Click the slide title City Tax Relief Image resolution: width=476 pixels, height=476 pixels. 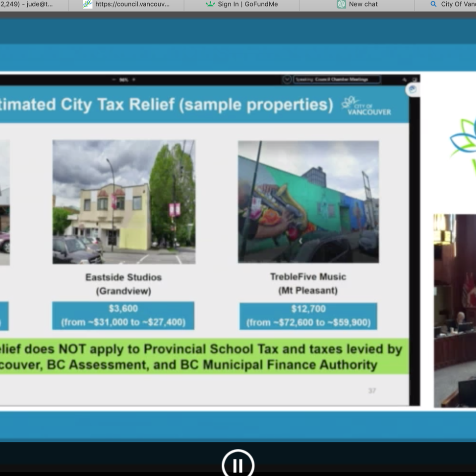(167, 105)
